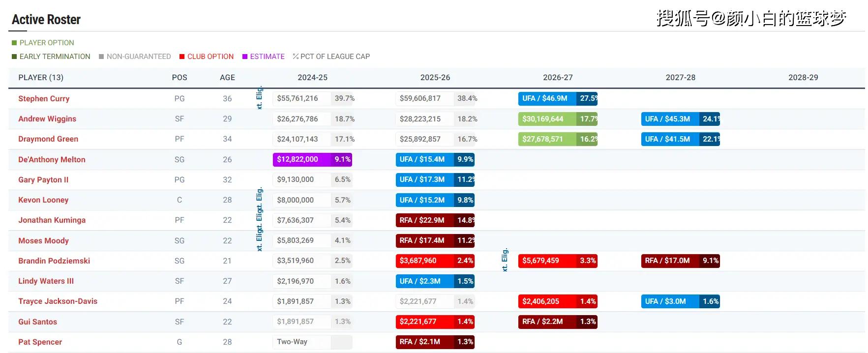This screenshot has height=353, width=868.
Task: Click Jackson-Davis' $2,406,205 club option cell
Action: 558,301
